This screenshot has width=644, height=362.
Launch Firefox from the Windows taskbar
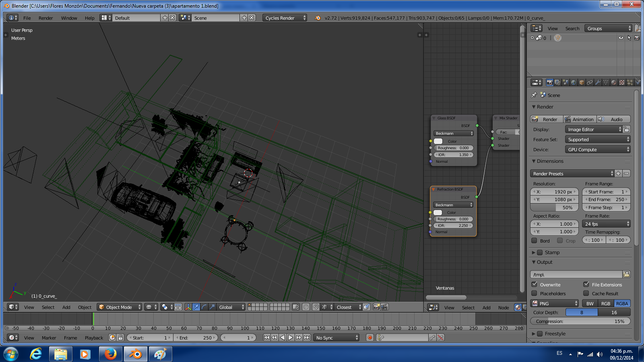(x=110, y=354)
